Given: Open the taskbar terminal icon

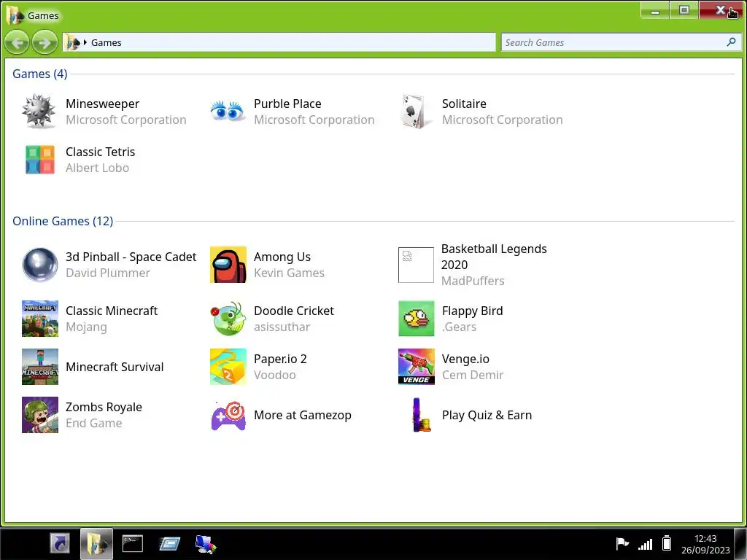Looking at the screenshot, I should tap(133, 543).
